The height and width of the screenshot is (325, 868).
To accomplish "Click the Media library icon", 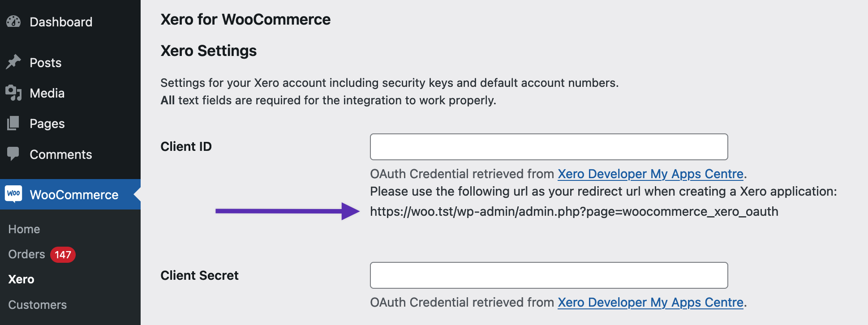I will tap(13, 93).
